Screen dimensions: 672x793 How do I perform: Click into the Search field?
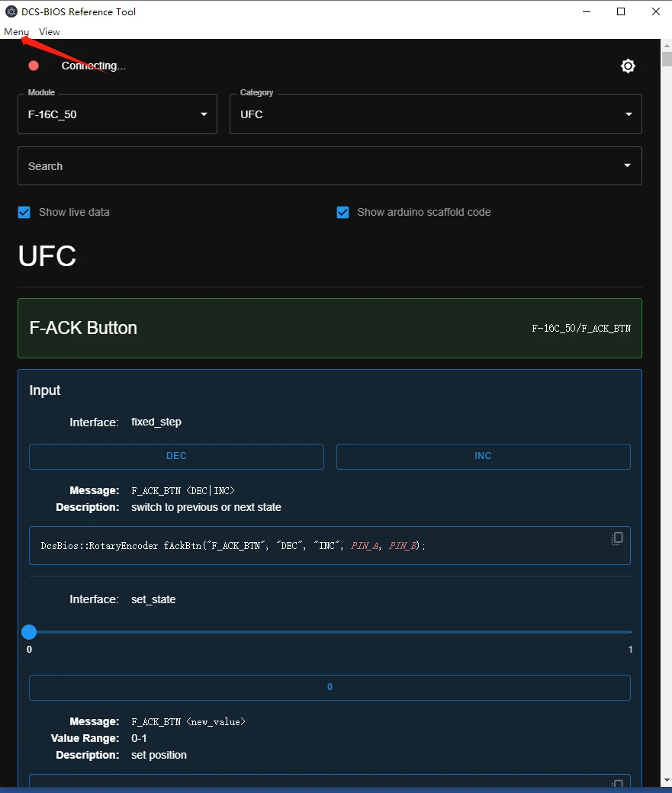[x=305, y=166]
